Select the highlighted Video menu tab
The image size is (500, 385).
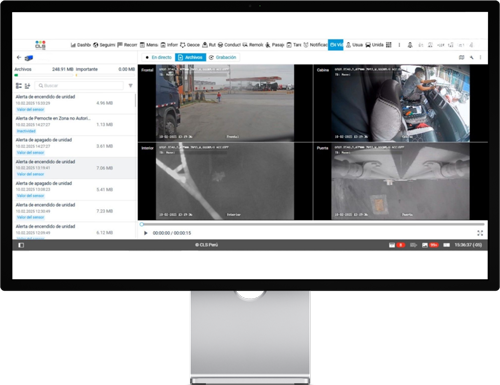click(x=336, y=45)
